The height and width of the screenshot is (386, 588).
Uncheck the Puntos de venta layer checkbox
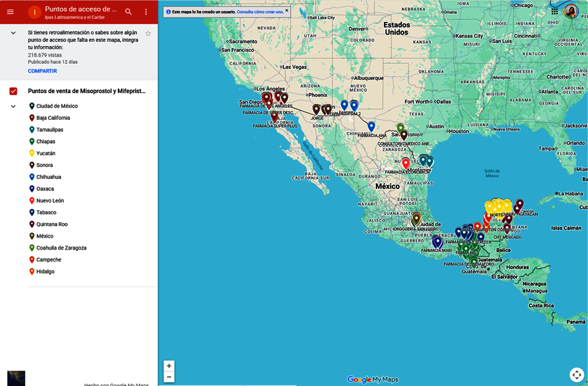[13, 91]
